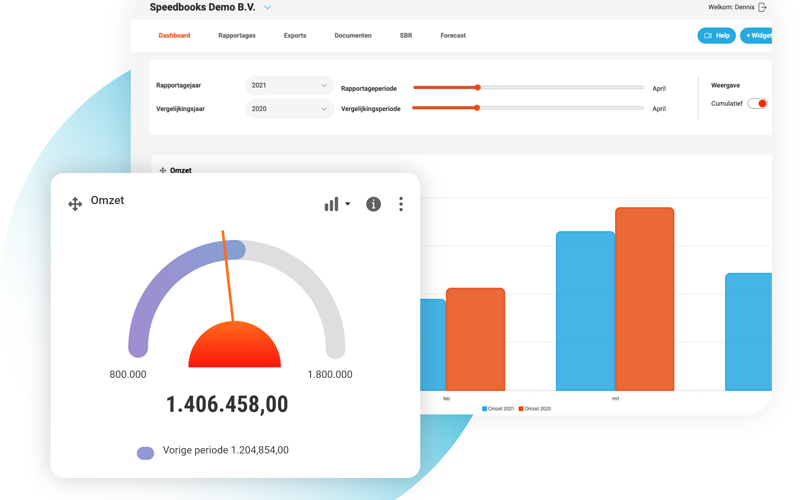The image size is (810, 500).
Task: Click the gauge minimum label 800.000
Action: pyautogui.click(x=128, y=374)
